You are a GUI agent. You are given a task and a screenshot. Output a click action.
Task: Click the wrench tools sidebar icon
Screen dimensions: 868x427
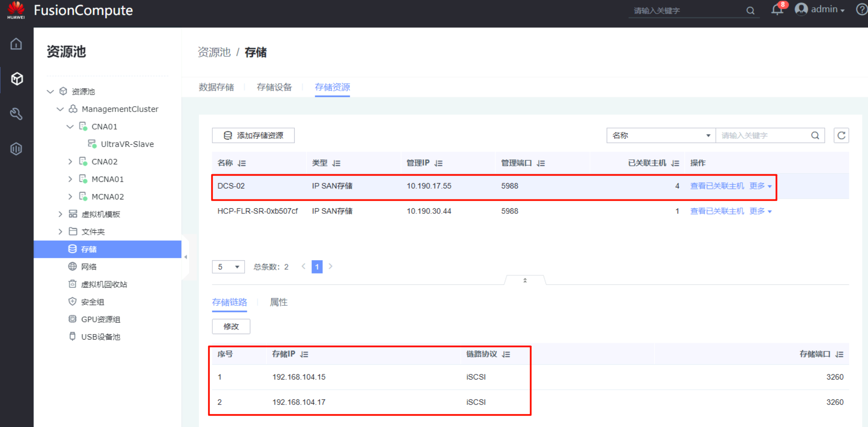tap(16, 114)
